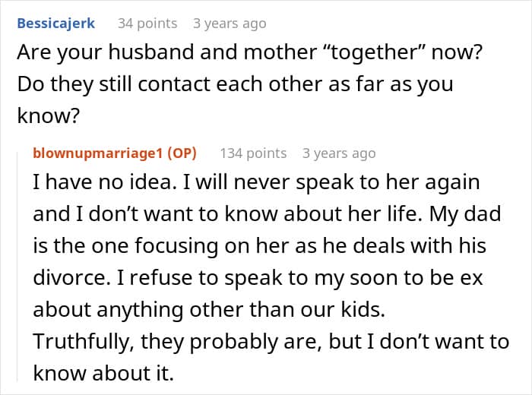The width and height of the screenshot is (532, 395).
Task: Click the line starting "Do they still contact"
Action: [235, 84]
